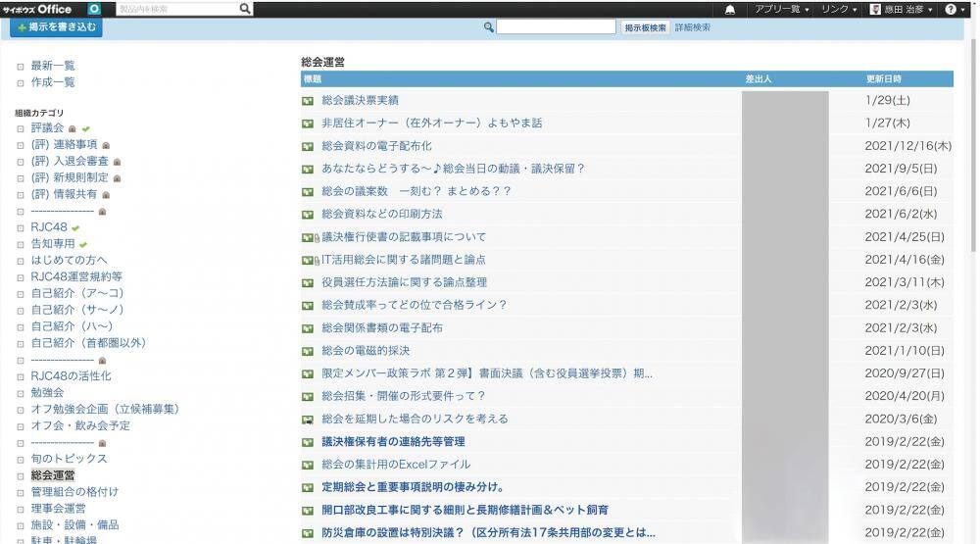Screen dimensions: 980x544
Task: Click the icon beside 総会を延期した場合 post
Action: 308,420
